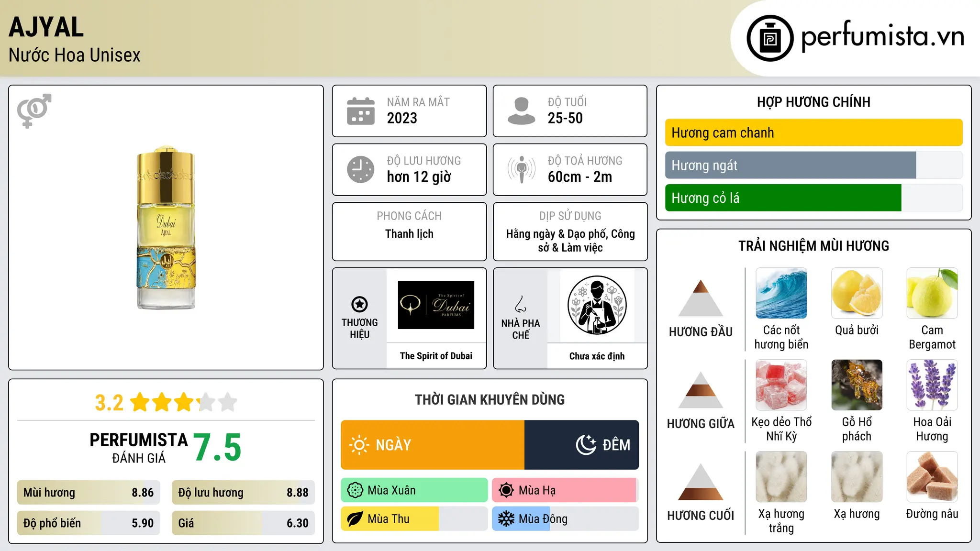The height and width of the screenshot is (551, 980).
Task: Click the Trải nghiệm mùi hương heading
Action: coord(813,246)
